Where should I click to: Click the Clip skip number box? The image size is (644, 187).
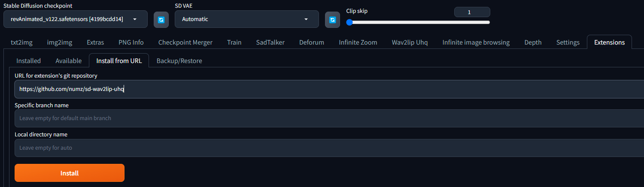pos(472,12)
